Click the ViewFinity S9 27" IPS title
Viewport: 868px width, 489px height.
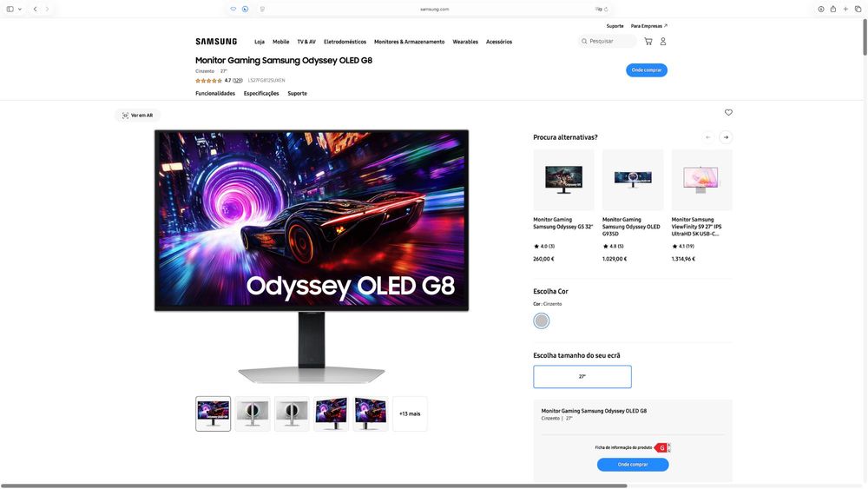[696, 227]
